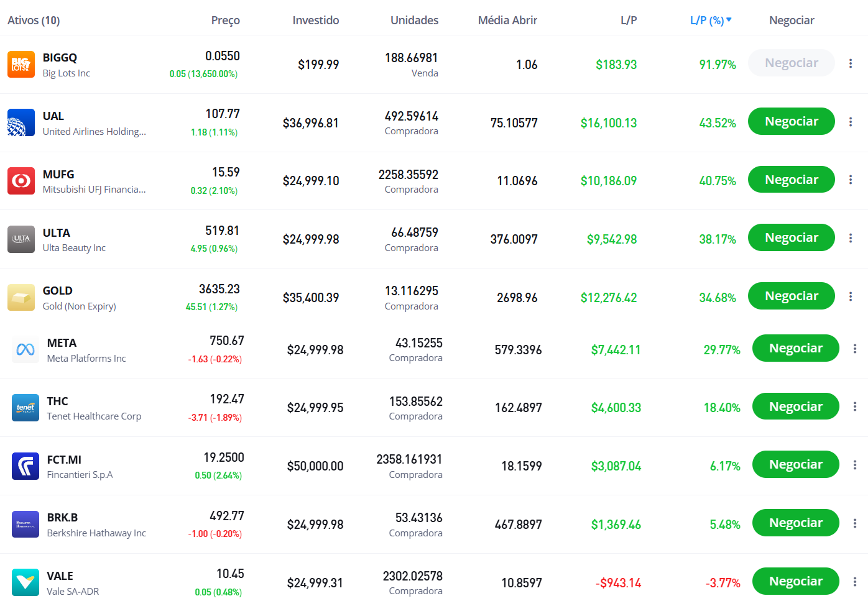Click the Meta Platforms logo icon
Image resolution: width=868 pixels, height=601 pixels.
(x=25, y=349)
